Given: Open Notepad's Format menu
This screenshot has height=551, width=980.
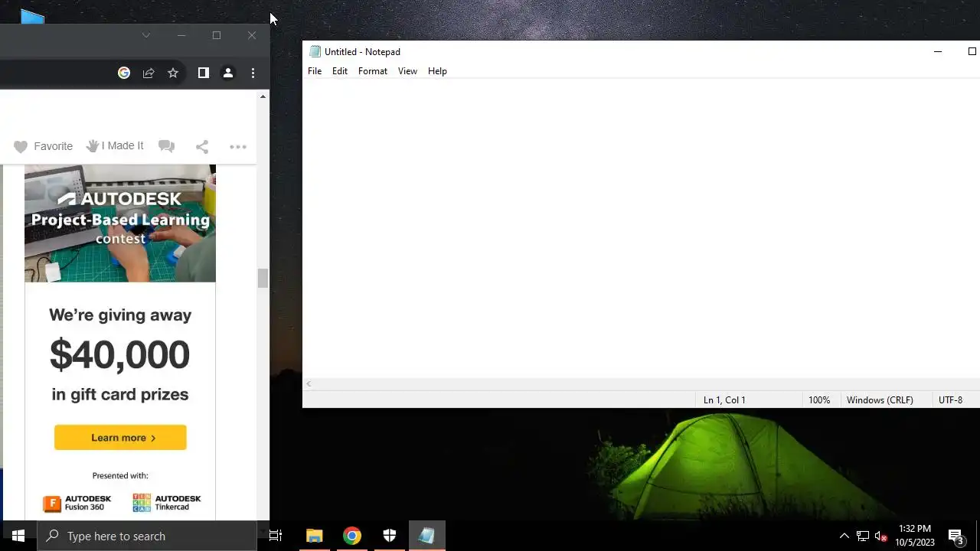Looking at the screenshot, I should coord(373,71).
